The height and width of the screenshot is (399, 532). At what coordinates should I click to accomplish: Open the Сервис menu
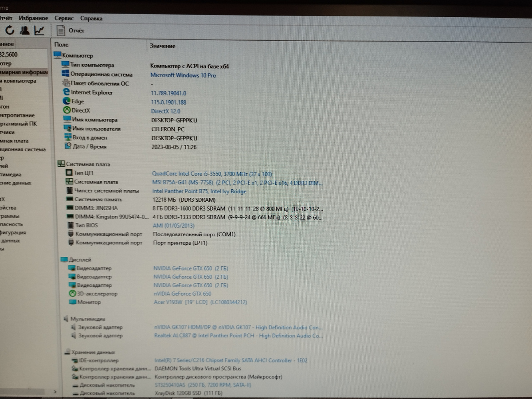pos(64,18)
